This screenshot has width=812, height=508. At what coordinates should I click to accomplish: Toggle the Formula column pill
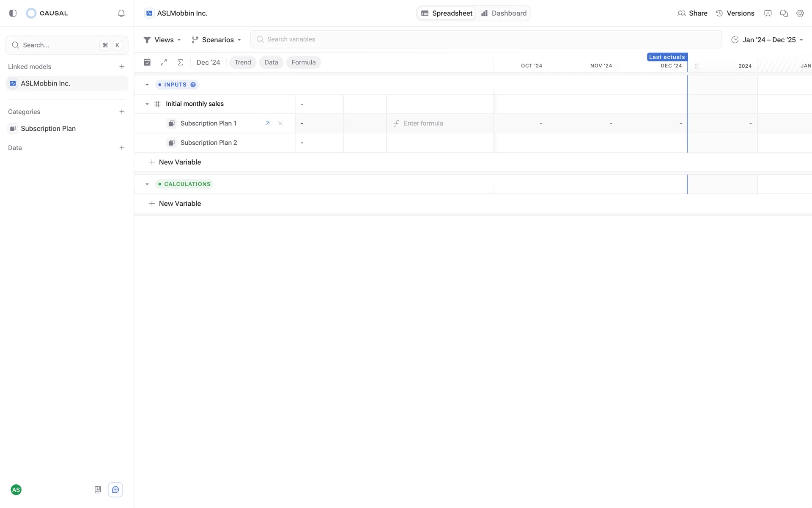click(x=303, y=62)
